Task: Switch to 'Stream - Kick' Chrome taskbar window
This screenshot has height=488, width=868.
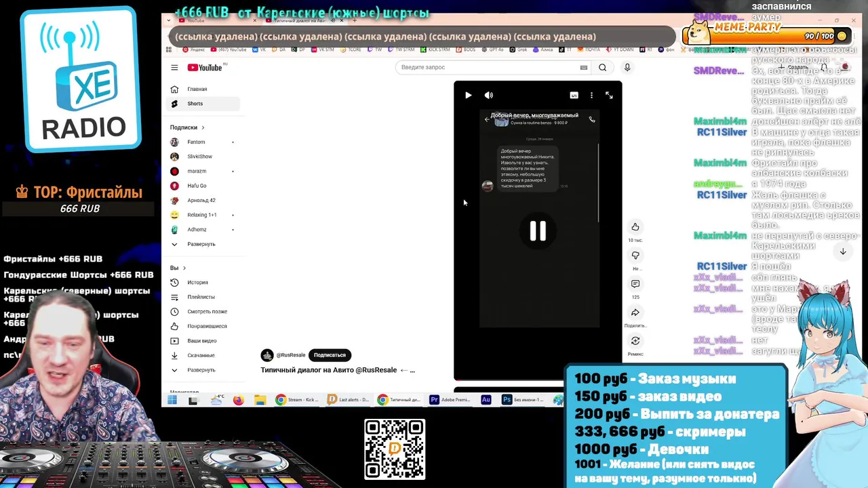Action: [297, 400]
